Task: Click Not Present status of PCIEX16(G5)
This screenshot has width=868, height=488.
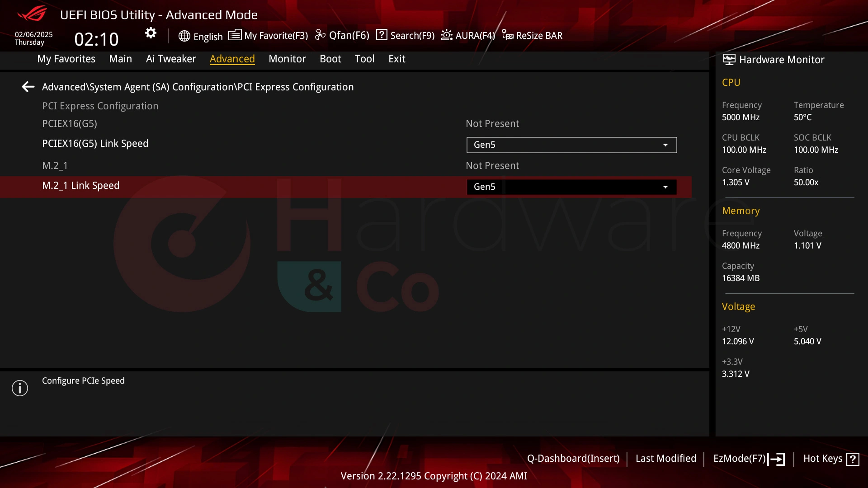Action: click(492, 124)
